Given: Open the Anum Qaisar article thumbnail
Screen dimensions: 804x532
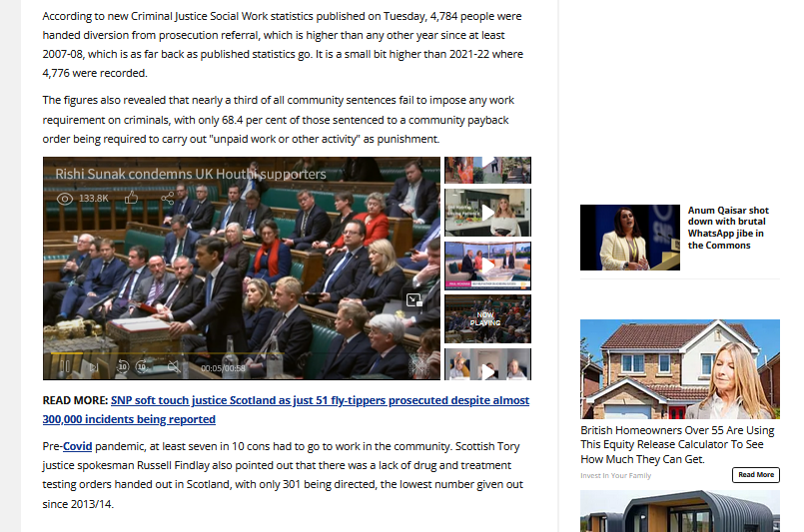Looking at the screenshot, I should tap(630, 238).
